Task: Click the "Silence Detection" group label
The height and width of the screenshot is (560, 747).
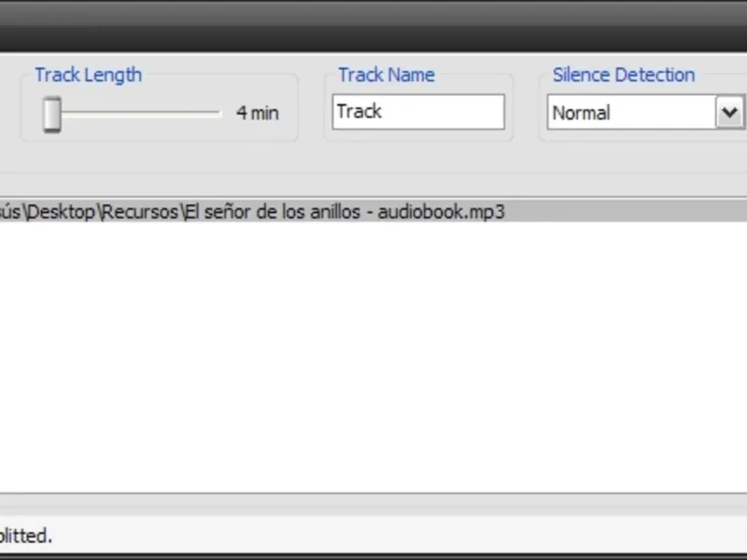Action: (x=624, y=75)
